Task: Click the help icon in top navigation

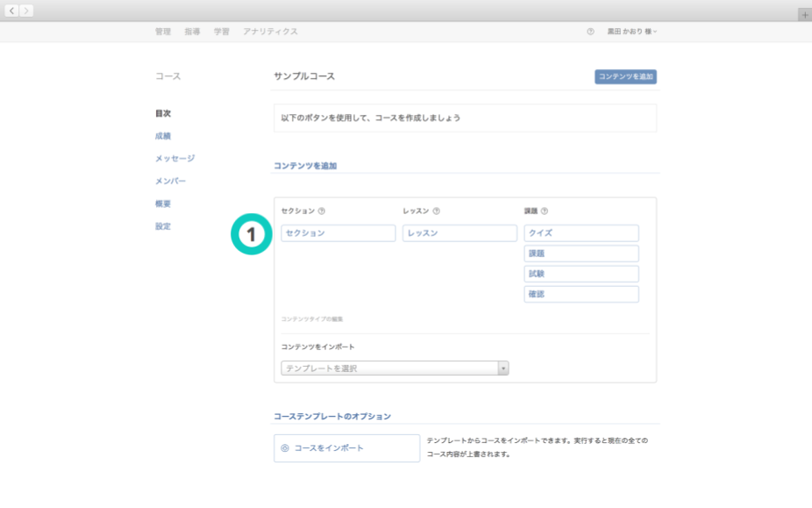Action: (x=590, y=32)
